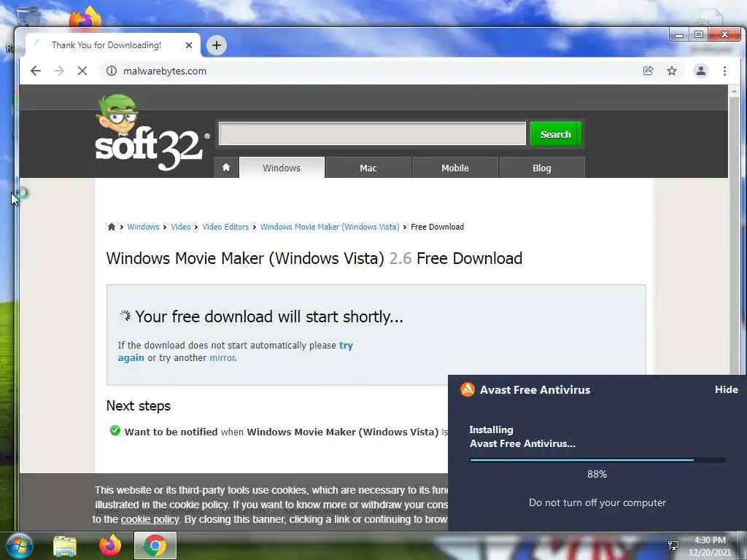
Task: Click the page scrollbar up arrow
Action: coord(734,91)
